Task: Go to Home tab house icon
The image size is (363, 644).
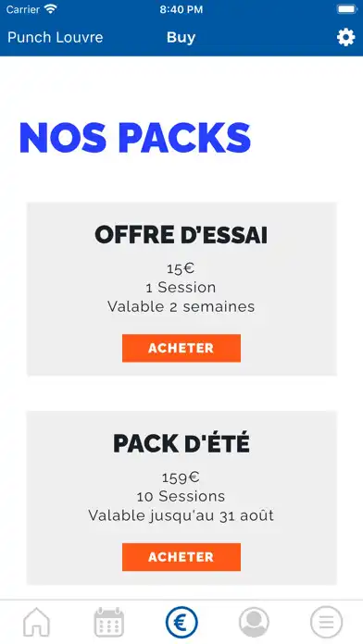Action: coord(36,622)
